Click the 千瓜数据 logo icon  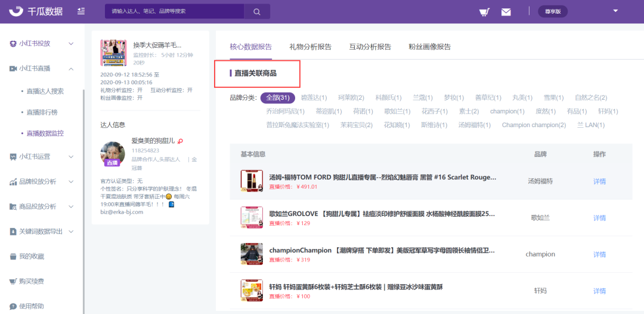(17, 11)
